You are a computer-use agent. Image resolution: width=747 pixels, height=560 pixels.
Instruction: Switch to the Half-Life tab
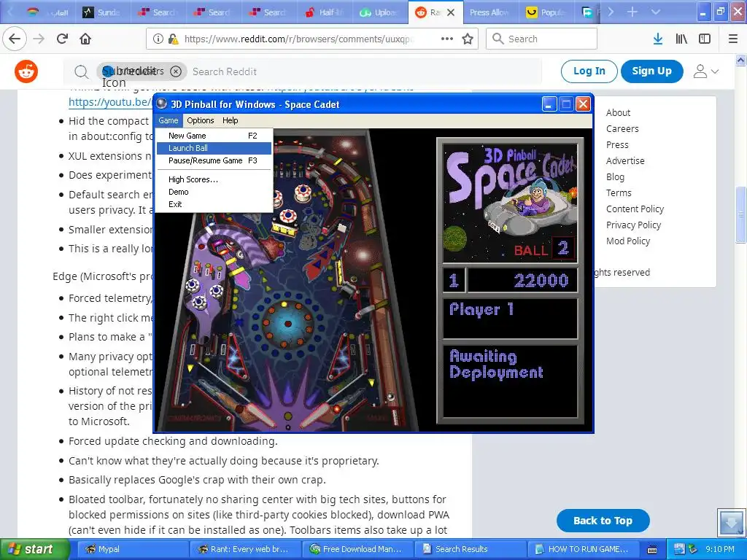(x=325, y=12)
